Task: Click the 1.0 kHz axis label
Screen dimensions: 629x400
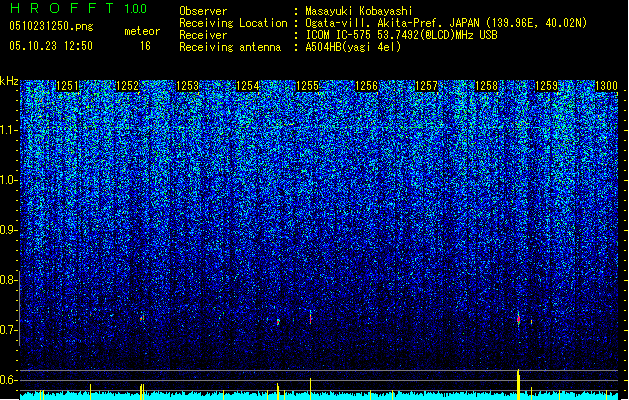Action: coord(8,180)
